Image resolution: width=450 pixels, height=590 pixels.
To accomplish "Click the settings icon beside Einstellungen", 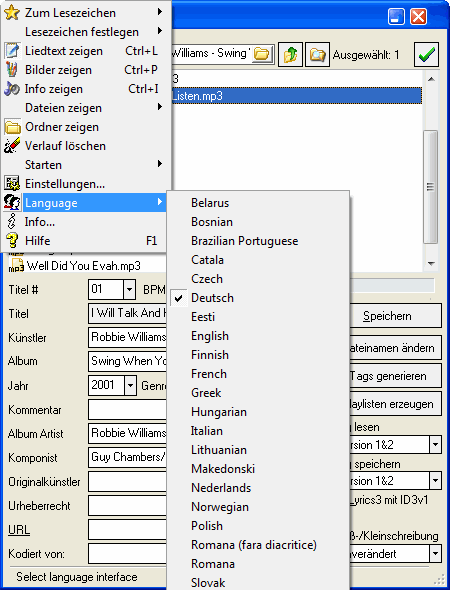I will pos(12,184).
